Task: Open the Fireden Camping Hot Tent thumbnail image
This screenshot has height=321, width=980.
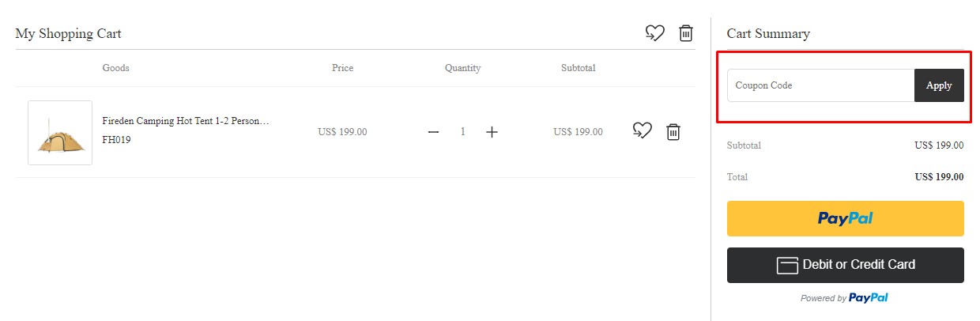Action: (60, 133)
